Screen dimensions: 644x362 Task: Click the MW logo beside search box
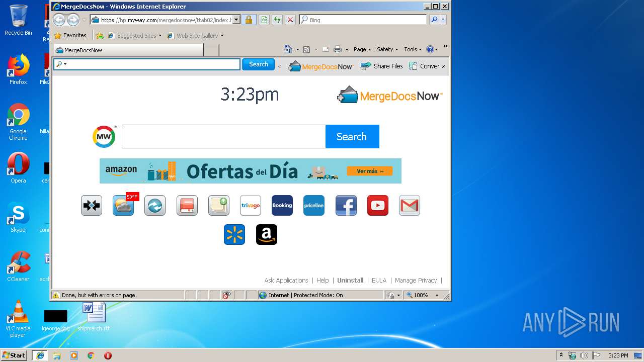pyautogui.click(x=104, y=137)
